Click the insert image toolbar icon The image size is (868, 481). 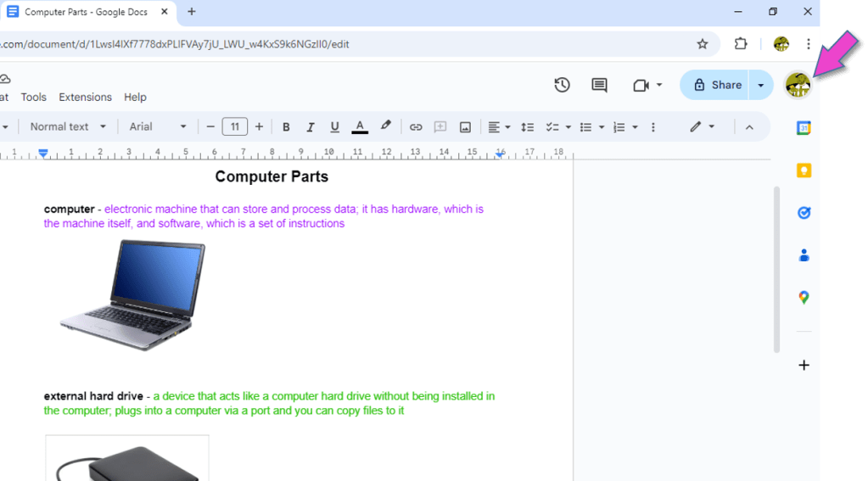pos(465,127)
